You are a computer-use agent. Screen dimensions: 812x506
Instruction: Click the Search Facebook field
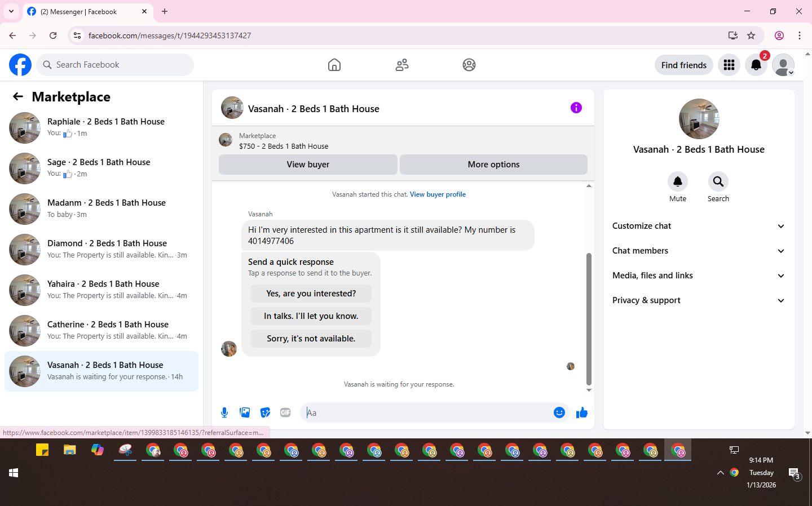point(115,65)
